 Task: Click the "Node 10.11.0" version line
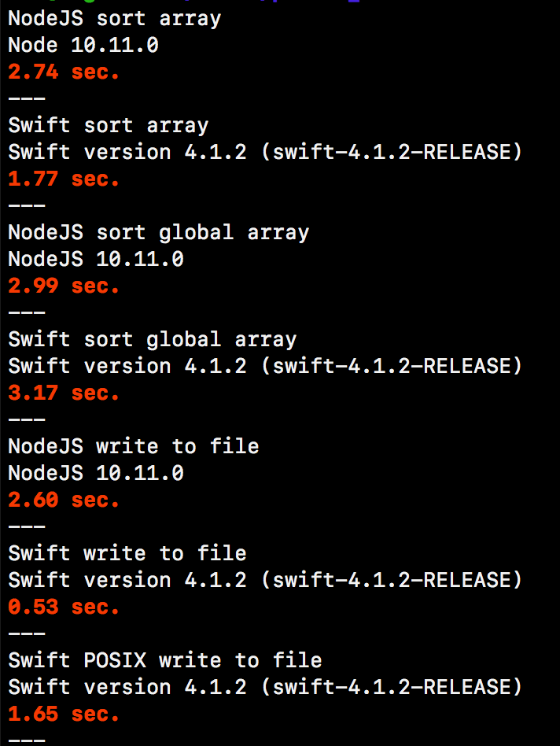click(x=83, y=46)
